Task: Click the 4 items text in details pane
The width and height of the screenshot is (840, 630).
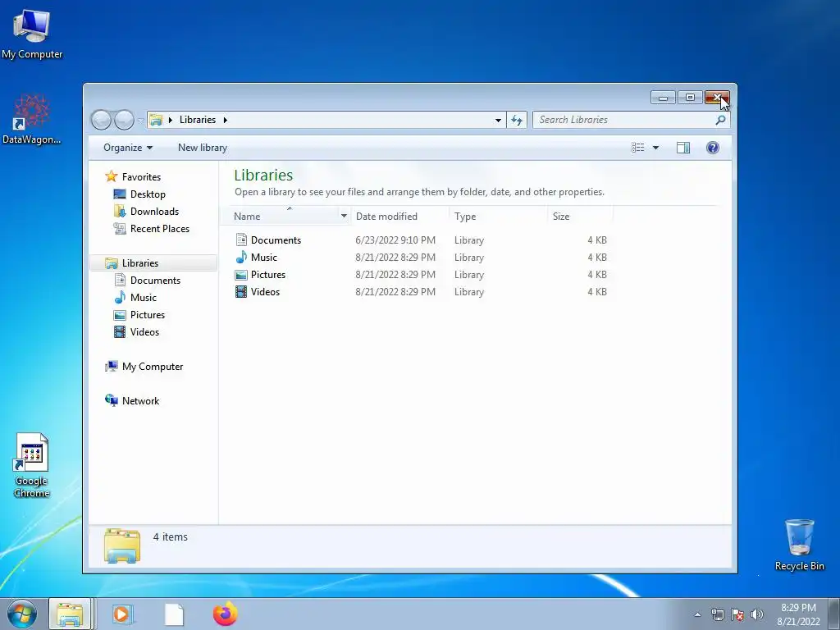Action: click(171, 536)
